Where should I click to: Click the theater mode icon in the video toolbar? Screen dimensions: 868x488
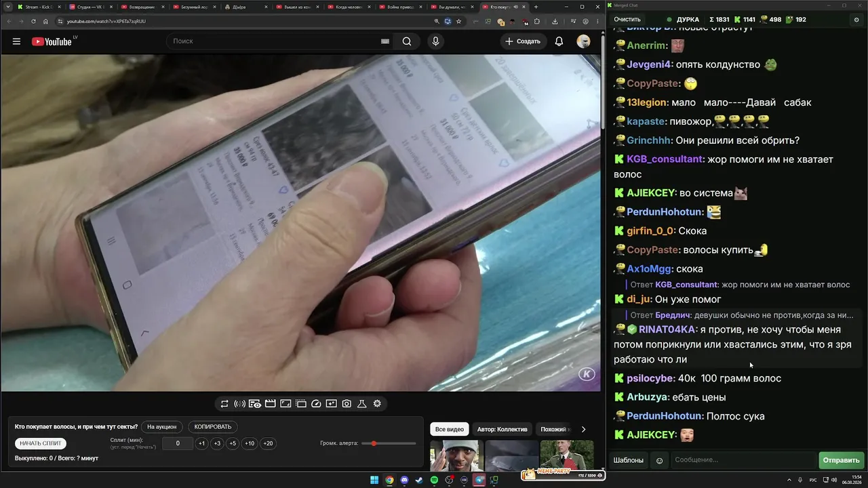(x=301, y=404)
